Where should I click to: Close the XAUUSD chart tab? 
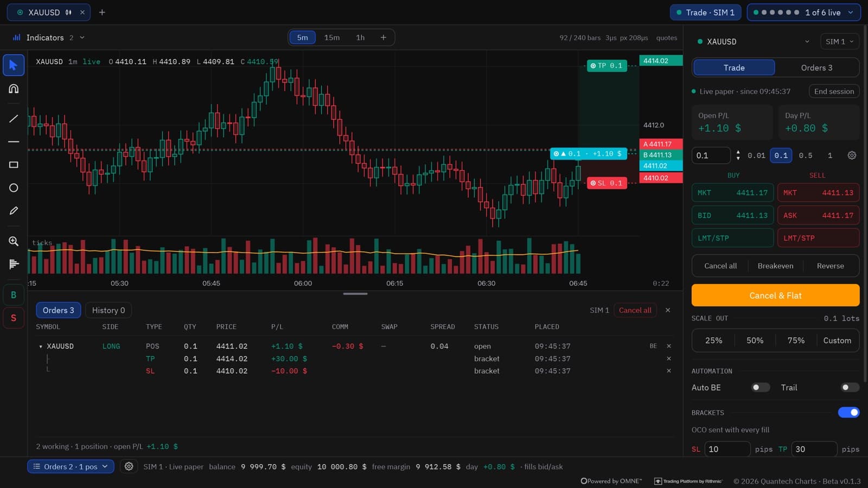[x=82, y=12]
